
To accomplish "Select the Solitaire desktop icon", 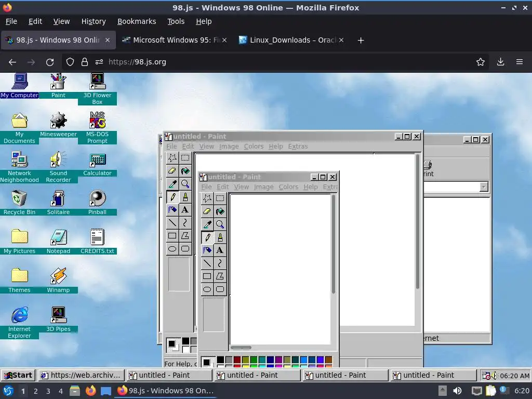I will tap(58, 203).
